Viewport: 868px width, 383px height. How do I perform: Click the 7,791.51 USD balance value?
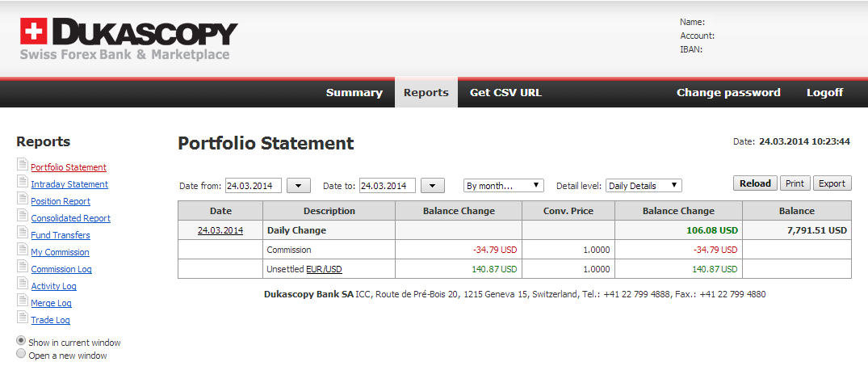point(816,230)
